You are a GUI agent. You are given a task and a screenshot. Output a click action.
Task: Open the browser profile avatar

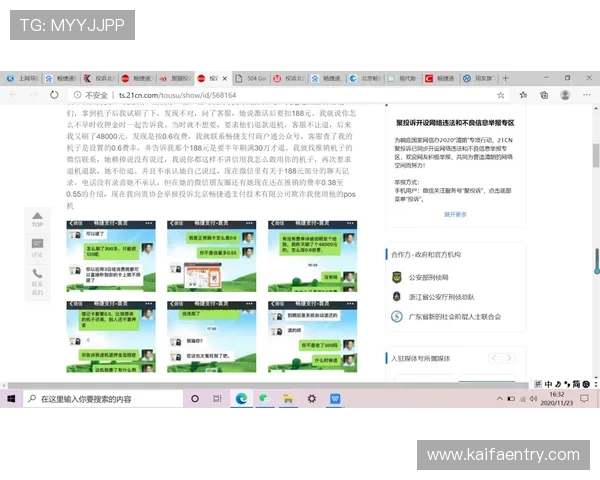[x=565, y=95]
